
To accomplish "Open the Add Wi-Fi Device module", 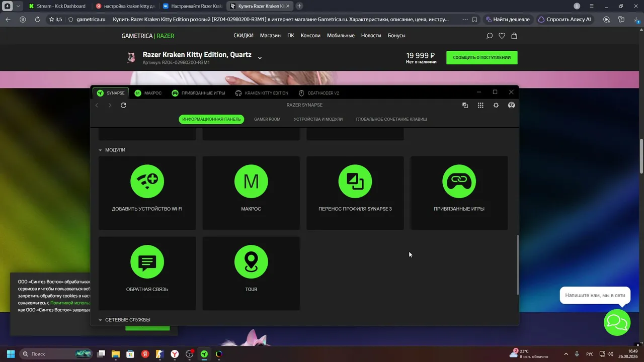I will (x=147, y=193).
